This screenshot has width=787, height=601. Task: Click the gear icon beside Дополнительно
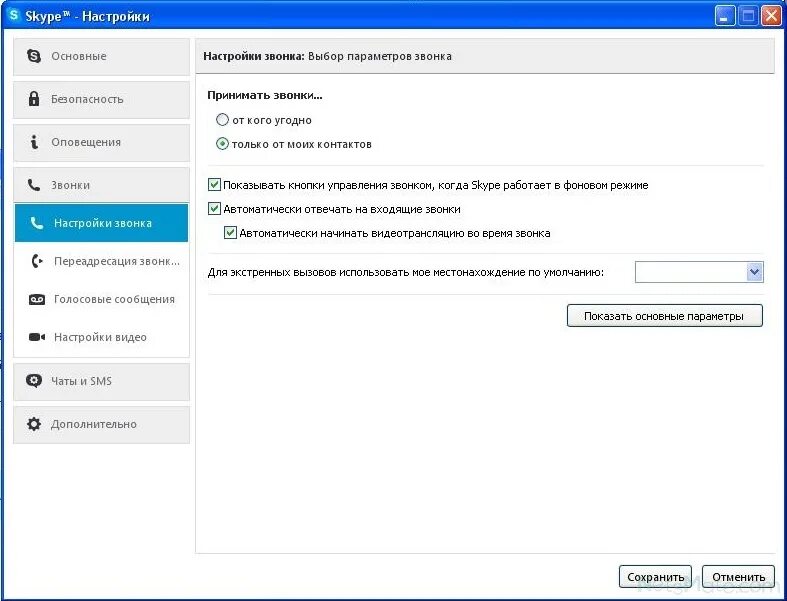(x=34, y=424)
